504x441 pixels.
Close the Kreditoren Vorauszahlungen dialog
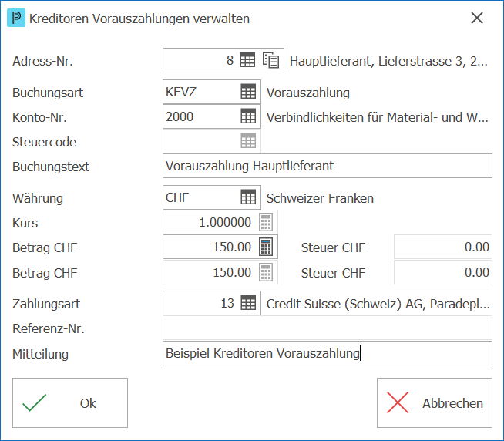pyautogui.click(x=477, y=18)
